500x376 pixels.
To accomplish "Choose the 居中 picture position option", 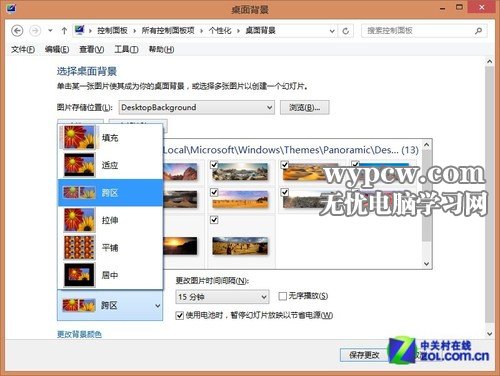I will pyautogui.click(x=110, y=275).
